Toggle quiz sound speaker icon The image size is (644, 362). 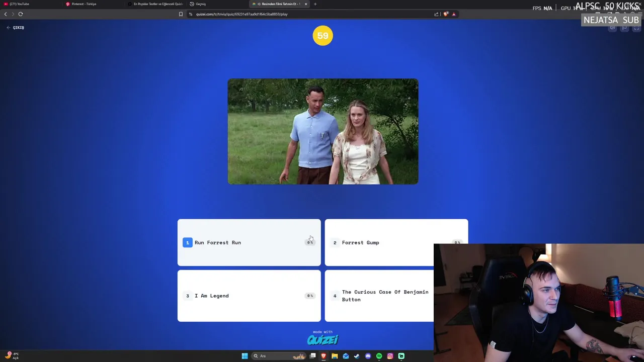[x=612, y=28]
